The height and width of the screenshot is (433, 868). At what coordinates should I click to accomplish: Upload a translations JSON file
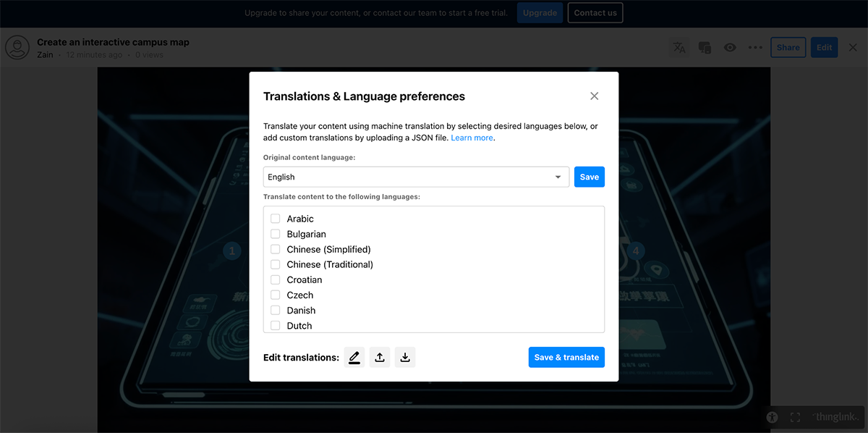(379, 357)
